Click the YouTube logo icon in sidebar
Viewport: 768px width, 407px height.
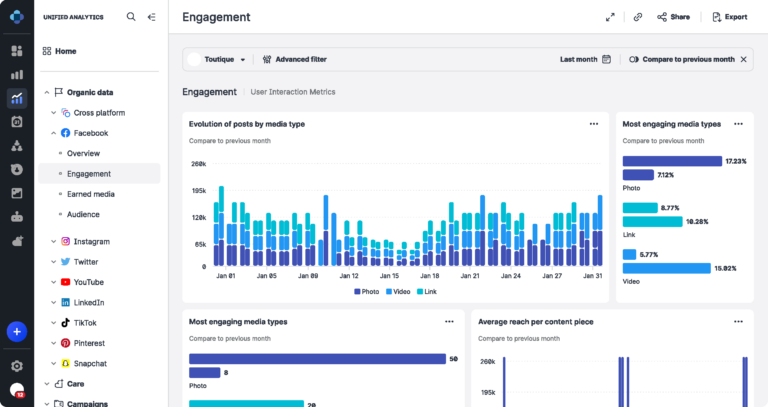(65, 282)
